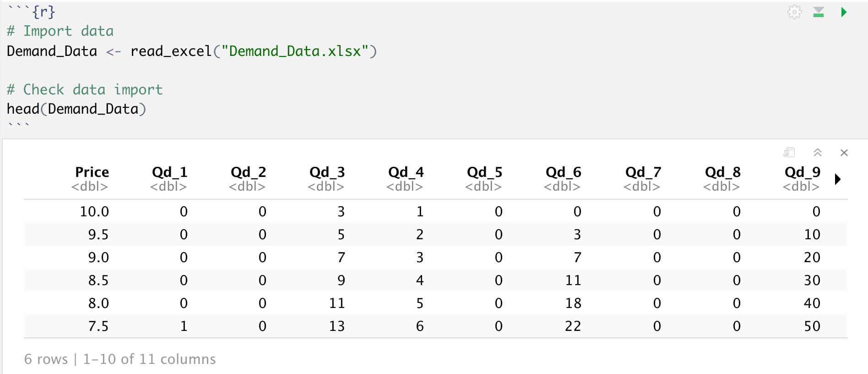868x374 pixels.
Task: Click value 50 in Qd_9 column
Action: [x=812, y=326]
